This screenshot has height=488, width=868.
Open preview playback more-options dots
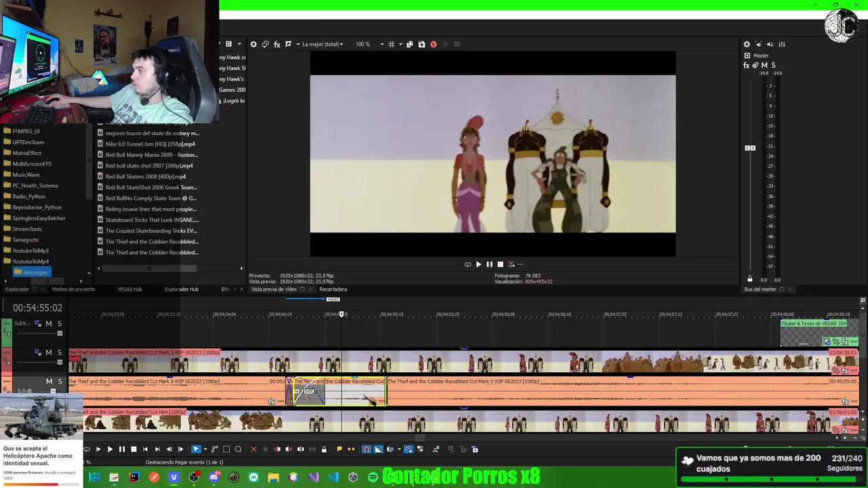(520, 264)
